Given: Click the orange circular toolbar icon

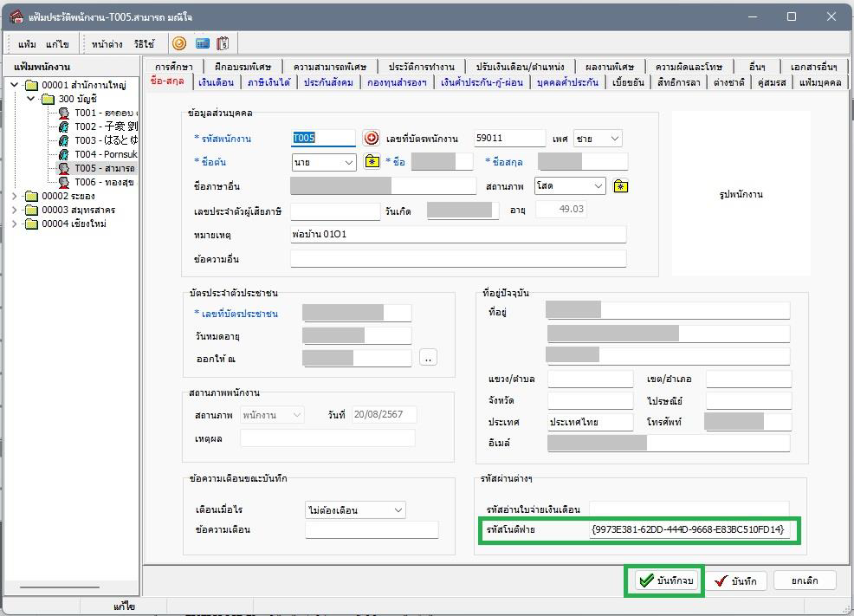Looking at the screenshot, I should pos(179,43).
